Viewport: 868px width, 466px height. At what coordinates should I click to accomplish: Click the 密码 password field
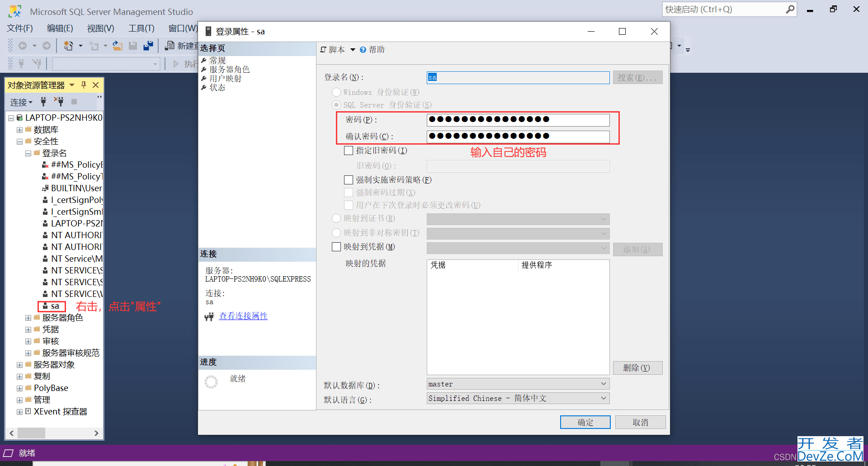pos(518,120)
